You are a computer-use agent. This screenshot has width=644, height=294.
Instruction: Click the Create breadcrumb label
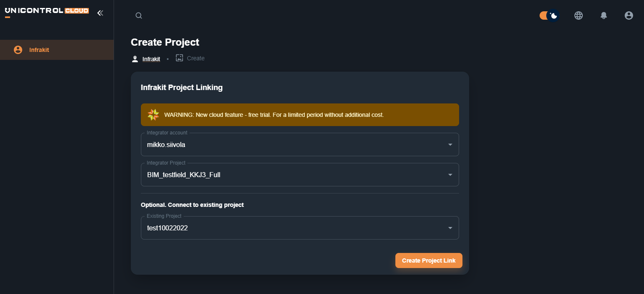pos(196,58)
